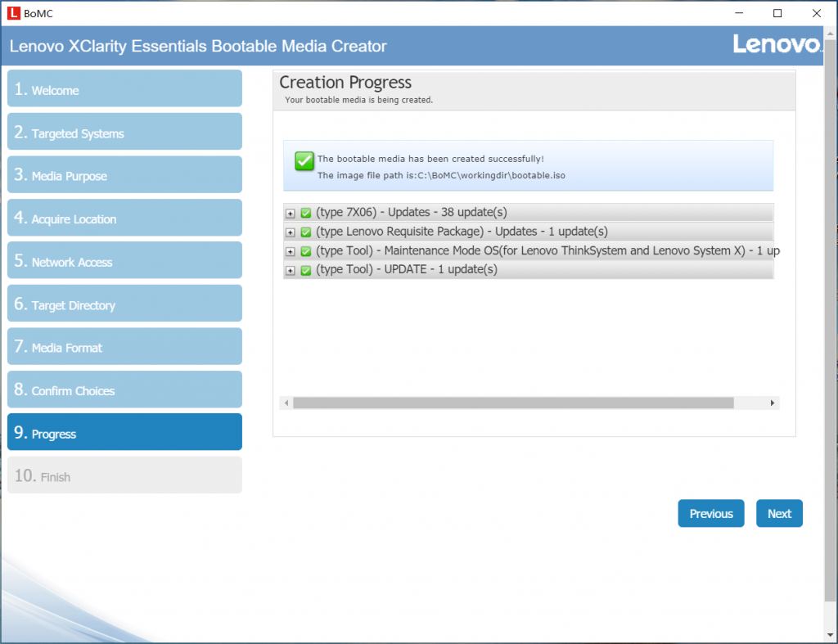Click the Next button
838x644 pixels.
point(779,514)
